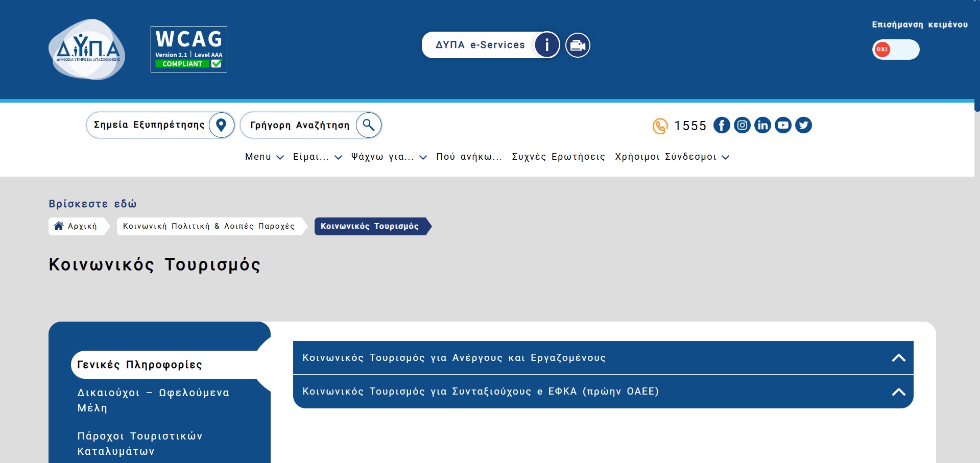
Task: Open the Twitter icon
Action: click(803, 125)
